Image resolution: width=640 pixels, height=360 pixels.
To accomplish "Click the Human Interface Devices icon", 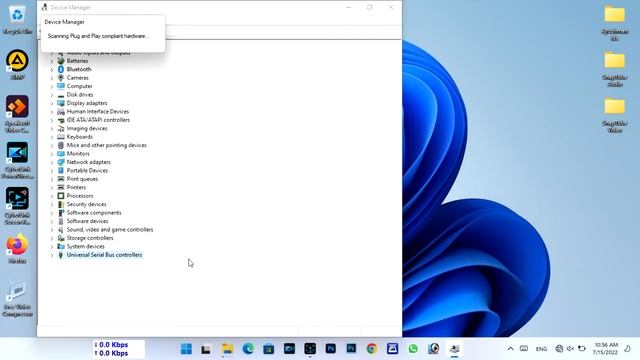I will pos(61,111).
